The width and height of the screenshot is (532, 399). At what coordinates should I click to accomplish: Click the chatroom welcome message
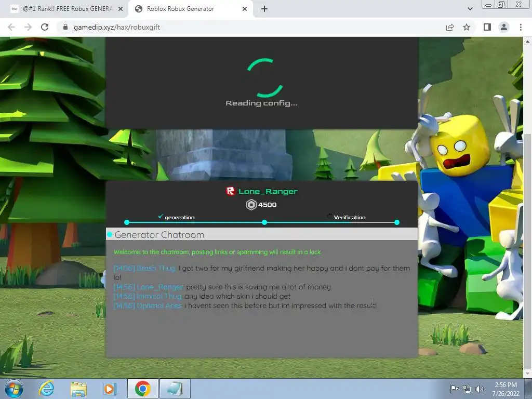tap(218, 252)
